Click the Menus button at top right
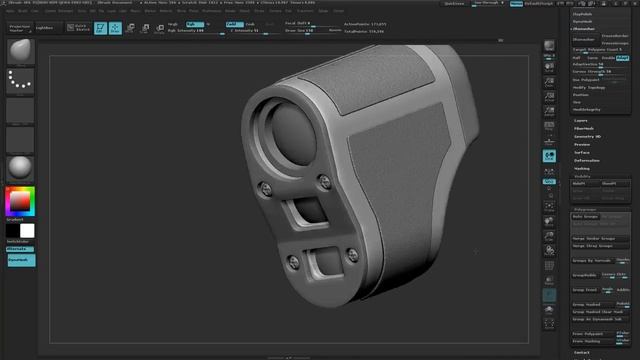 tap(516, 4)
